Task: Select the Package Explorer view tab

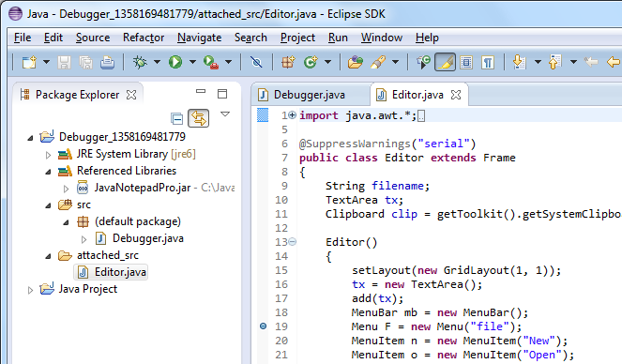Action: (x=77, y=95)
